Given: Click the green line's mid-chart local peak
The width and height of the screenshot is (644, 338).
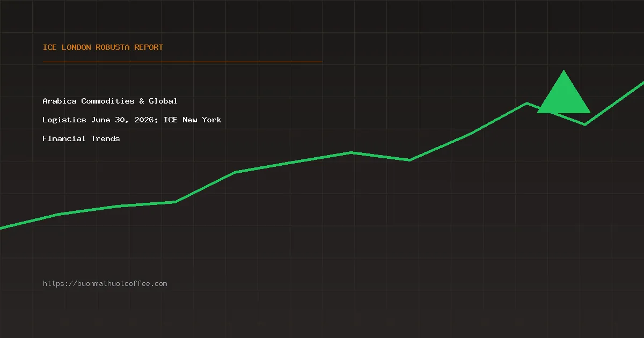Looking at the screenshot, I should point(351,152).
